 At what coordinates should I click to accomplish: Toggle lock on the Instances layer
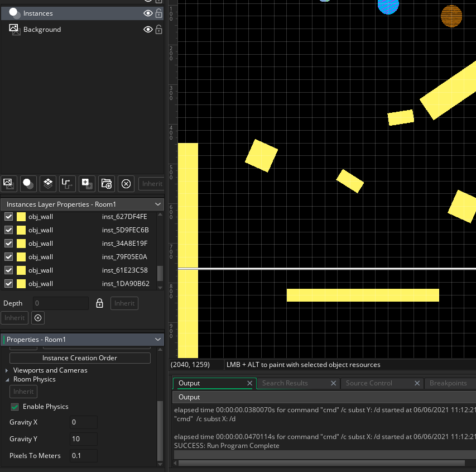click(x=159, y=13)
